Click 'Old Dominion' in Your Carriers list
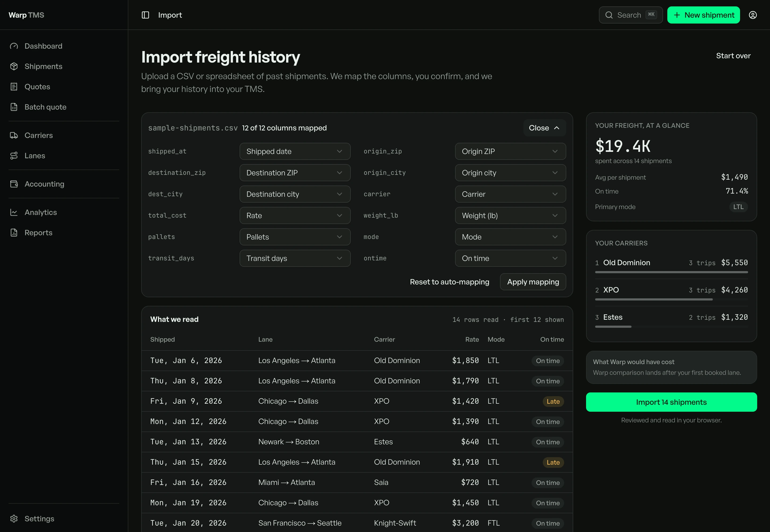770x532 pixels. 626,263
